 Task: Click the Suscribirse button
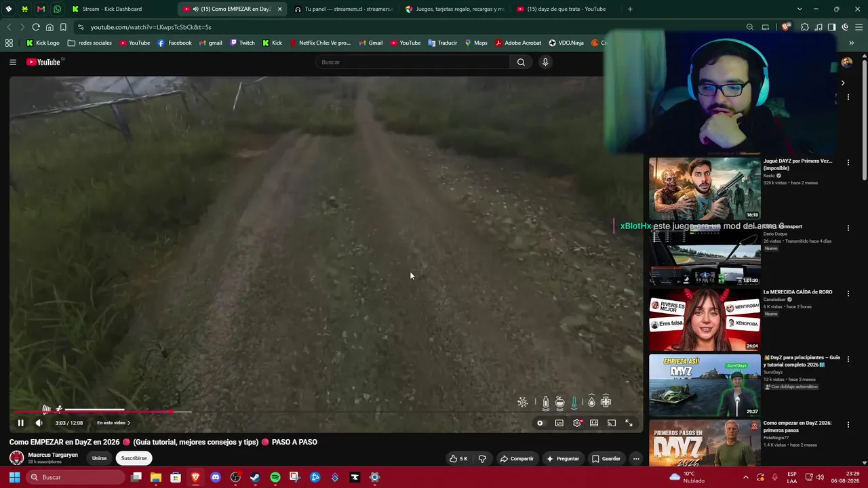coord(134,458)
